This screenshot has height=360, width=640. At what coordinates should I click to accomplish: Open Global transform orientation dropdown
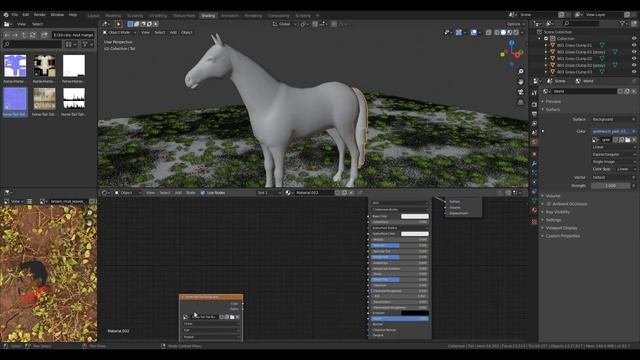(285, 24)
